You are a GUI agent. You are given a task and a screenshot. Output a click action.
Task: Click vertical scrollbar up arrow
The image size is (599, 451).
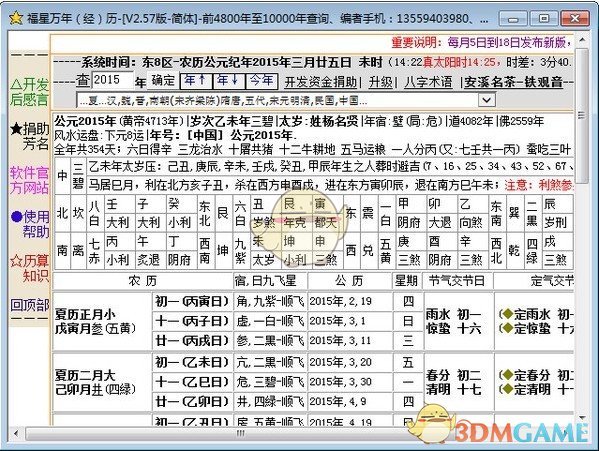[582, 39]
